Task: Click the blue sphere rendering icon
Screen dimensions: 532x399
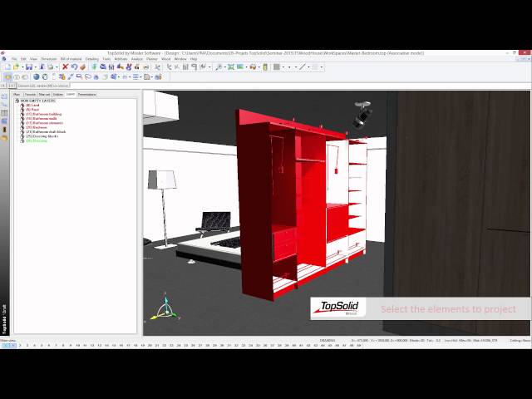Action: (36, 76)
